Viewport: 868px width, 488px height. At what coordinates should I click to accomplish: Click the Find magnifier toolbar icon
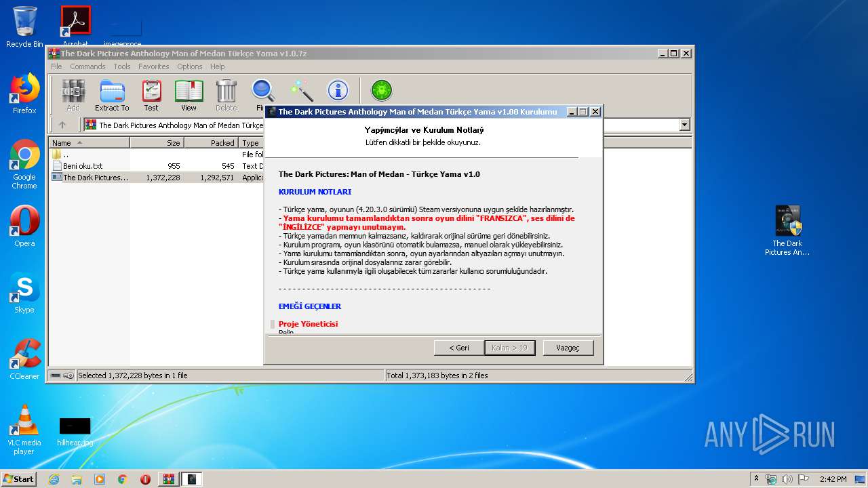click(x=262, y=95)
